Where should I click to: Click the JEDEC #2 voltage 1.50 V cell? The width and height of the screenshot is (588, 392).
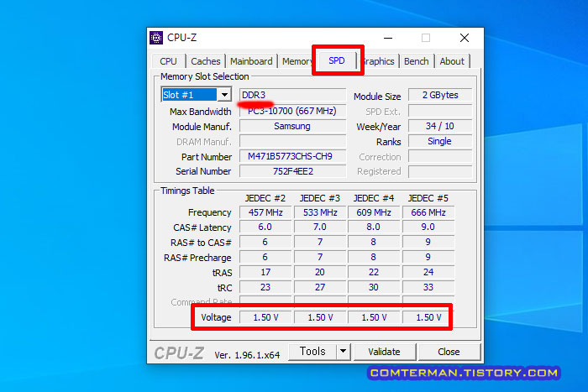tap(265, 317)
